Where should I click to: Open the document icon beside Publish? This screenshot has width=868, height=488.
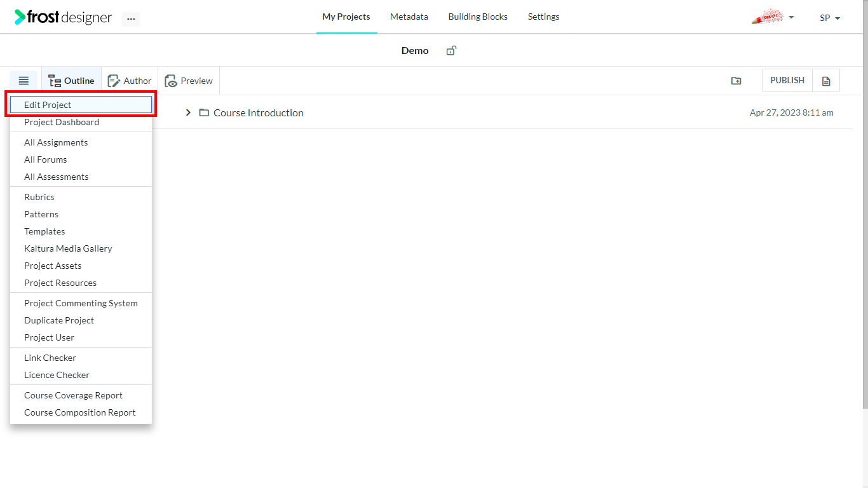(826, 81)
